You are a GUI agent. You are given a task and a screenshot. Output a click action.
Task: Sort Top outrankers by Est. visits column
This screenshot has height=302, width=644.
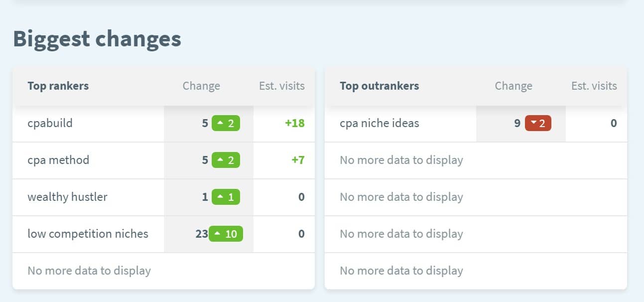pyautogui.click(x=594, y=86)
